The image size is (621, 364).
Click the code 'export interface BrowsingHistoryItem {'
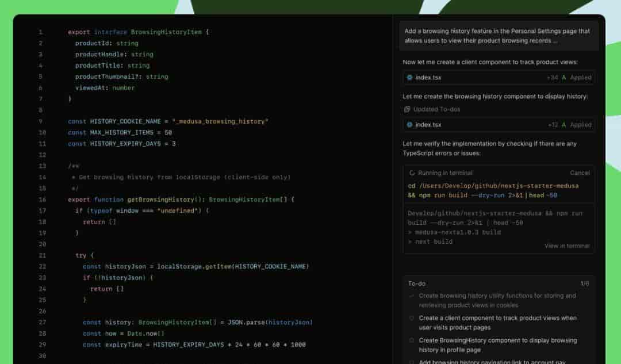138,32
